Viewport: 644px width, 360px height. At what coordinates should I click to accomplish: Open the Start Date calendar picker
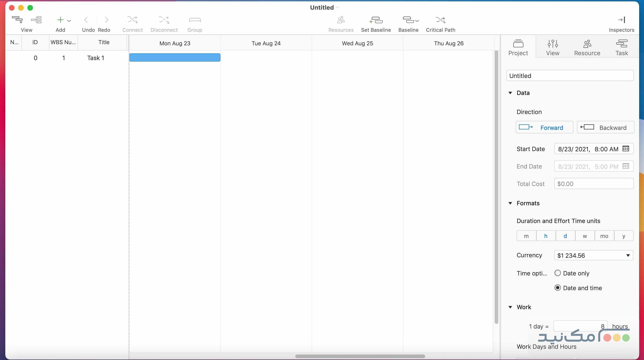[x=626, y=149]
